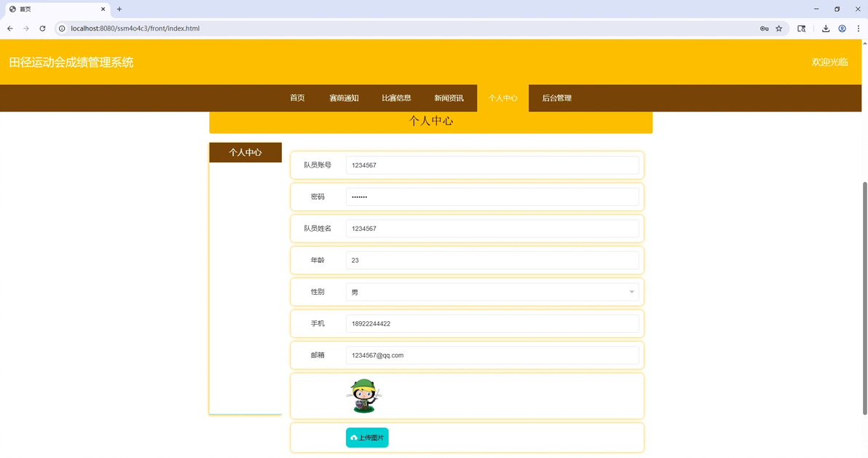Open the Chrome three-dot menu
Image resolution: width=868 pixels, height=458 pixels.
(859, 28)
